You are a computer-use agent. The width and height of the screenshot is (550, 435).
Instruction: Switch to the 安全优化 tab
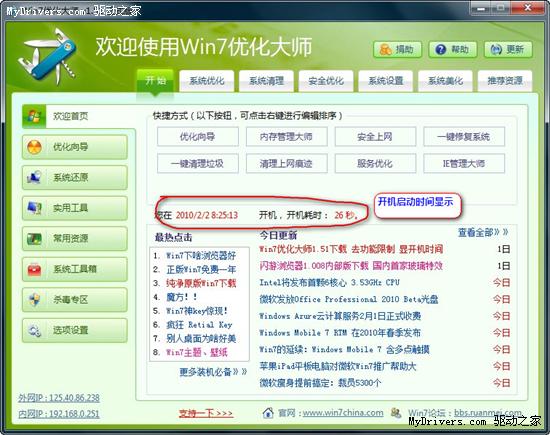click(x=326, y=81)
